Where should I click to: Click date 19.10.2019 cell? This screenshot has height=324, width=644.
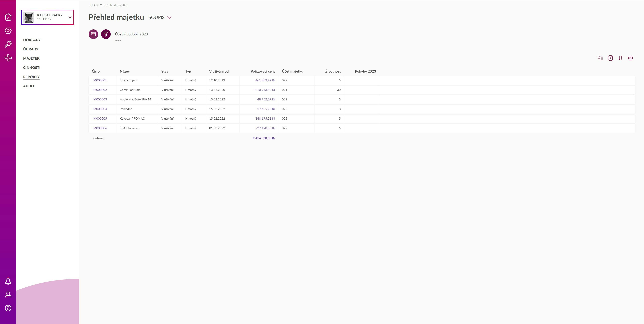pos(223,80)
